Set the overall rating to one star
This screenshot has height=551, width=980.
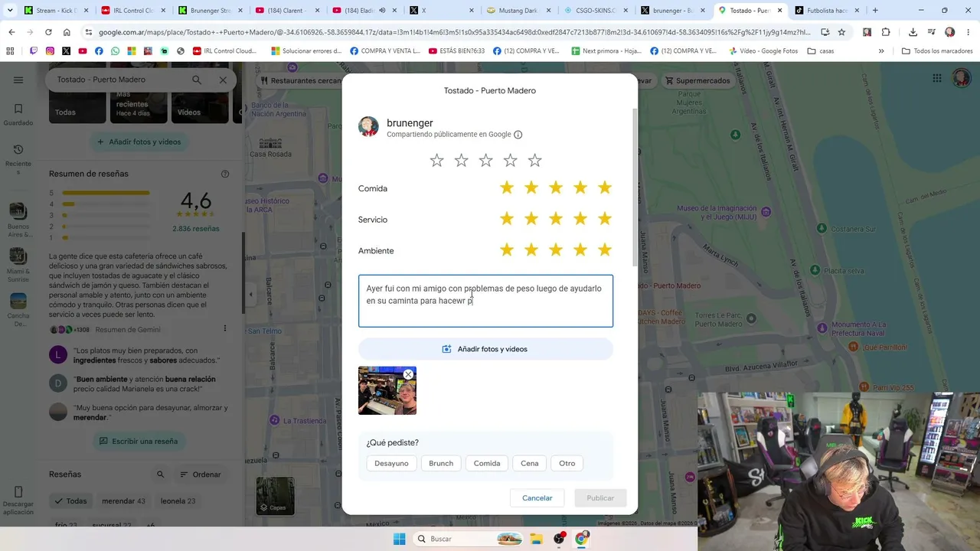[436, 161]
